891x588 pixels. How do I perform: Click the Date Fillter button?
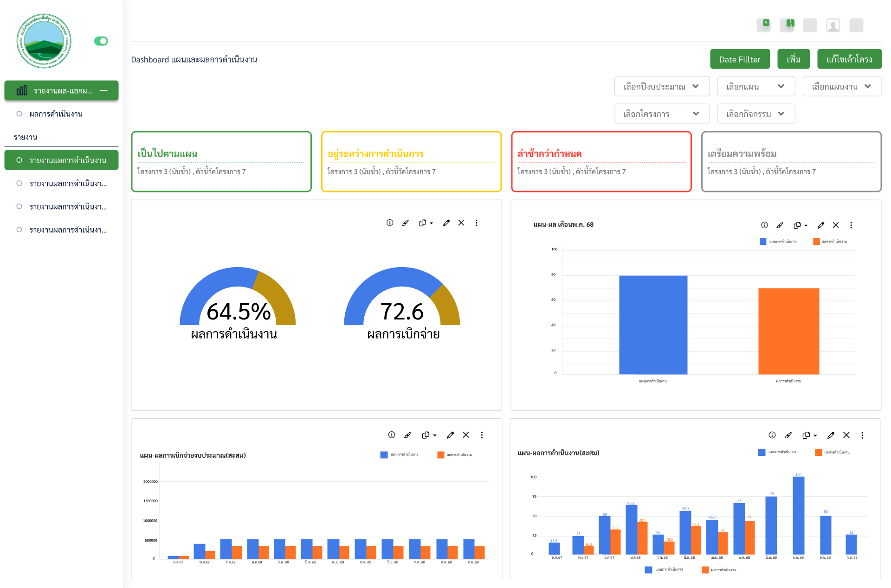(740, 59)
